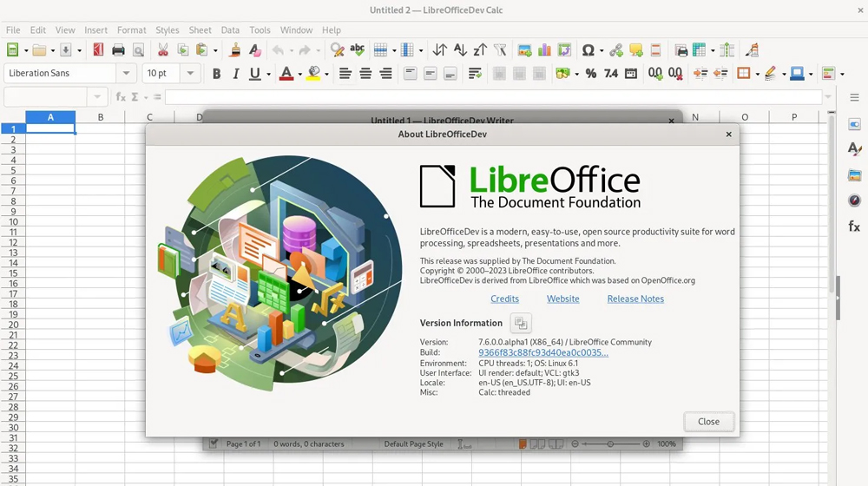Click the Sort icon
868x486 pixels.
coord(439,50)
